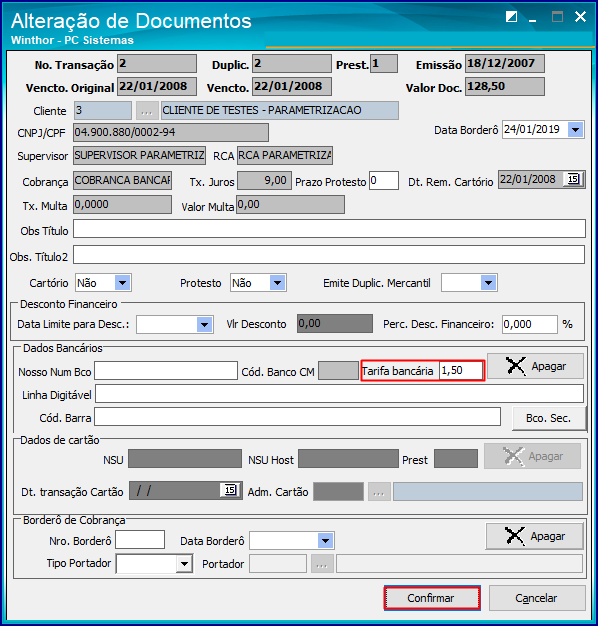The width and height of the screenshot is (598, 626).
Task: Click the Cód. Banco CM field
Action: pyautogui.click(x=338, y=371)
